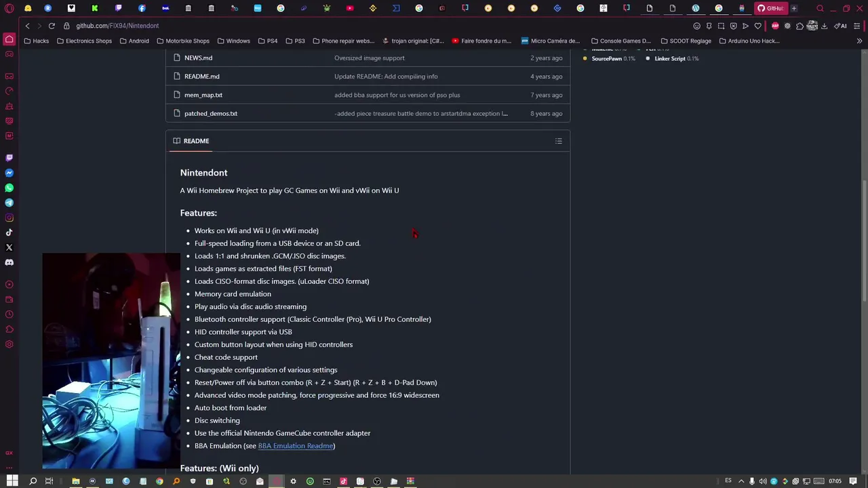Click the Opera GX logo menu
Screen dimensions: 868x488
click(x=8, y=8)
